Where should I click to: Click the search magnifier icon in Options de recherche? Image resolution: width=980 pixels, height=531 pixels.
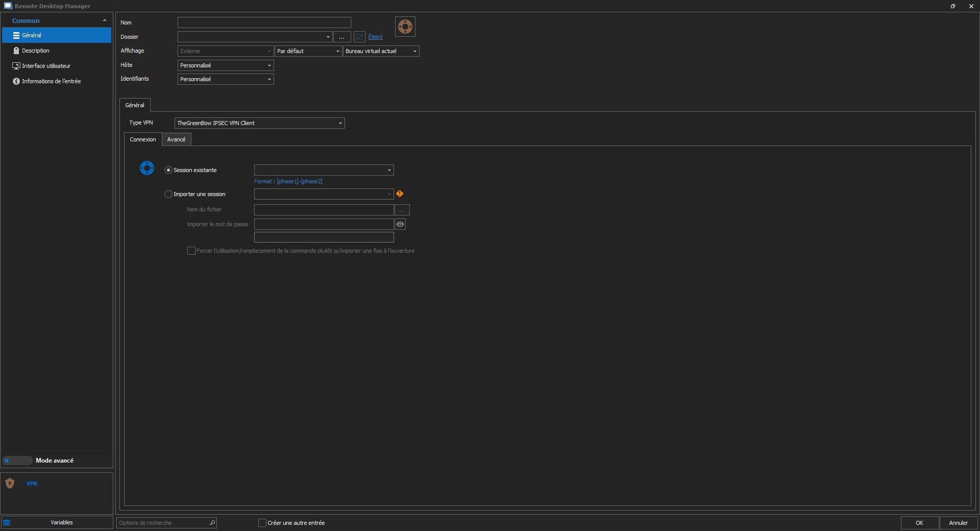coord(212,523)
